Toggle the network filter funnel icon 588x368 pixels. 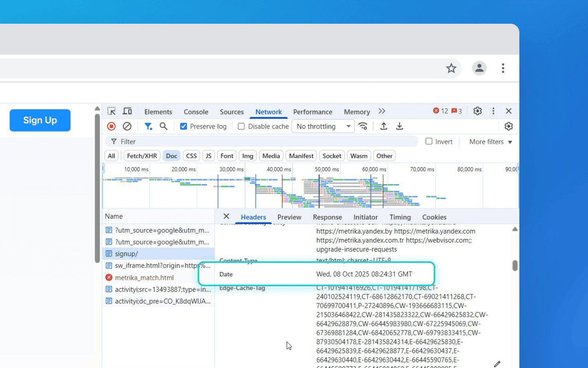pyautogui.click(x=148, y=126)
